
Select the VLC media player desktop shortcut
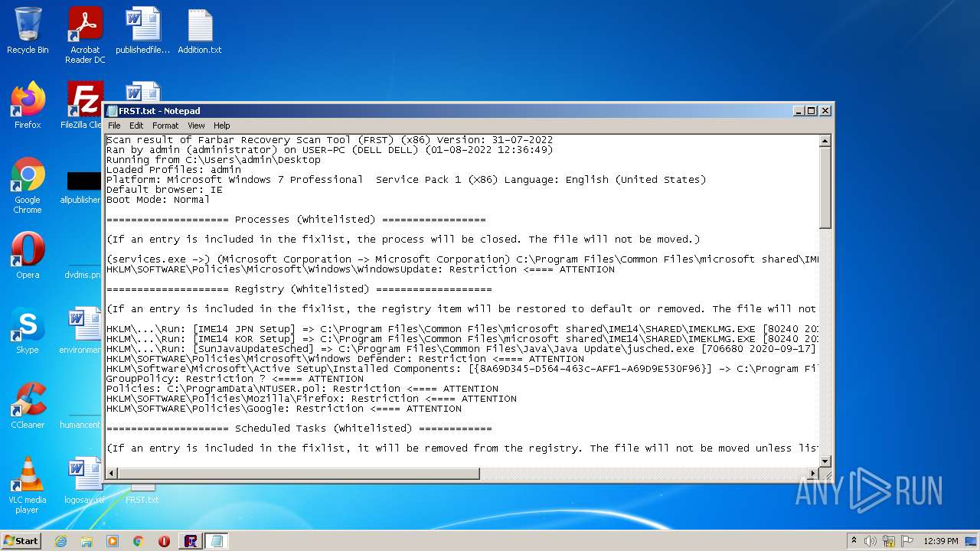(x=28, y=485)
